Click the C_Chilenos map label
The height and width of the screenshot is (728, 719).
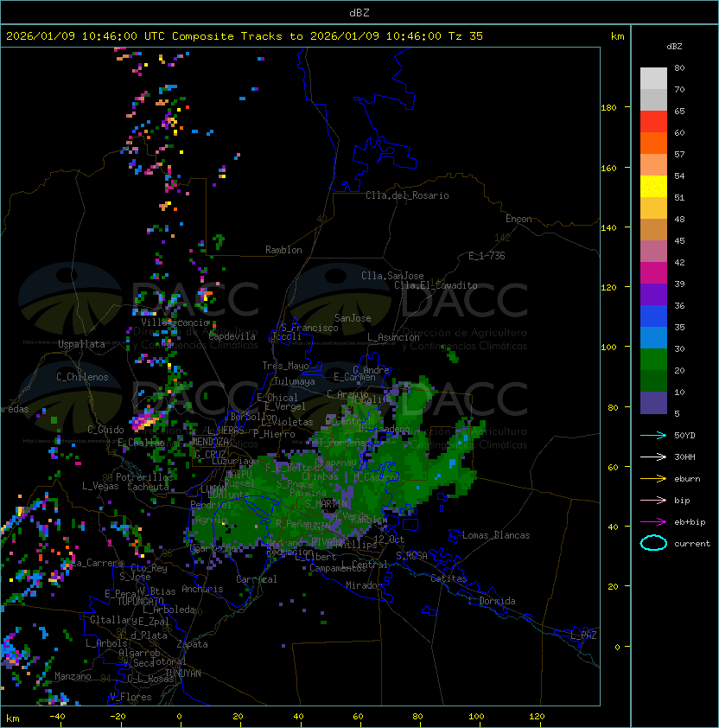tap(82, 377)
